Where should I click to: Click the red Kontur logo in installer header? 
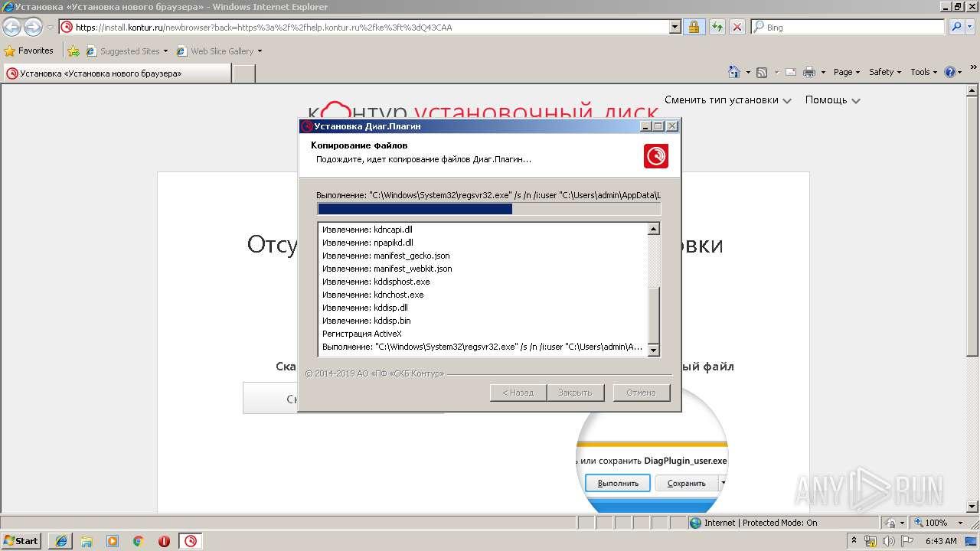(656, 155)
